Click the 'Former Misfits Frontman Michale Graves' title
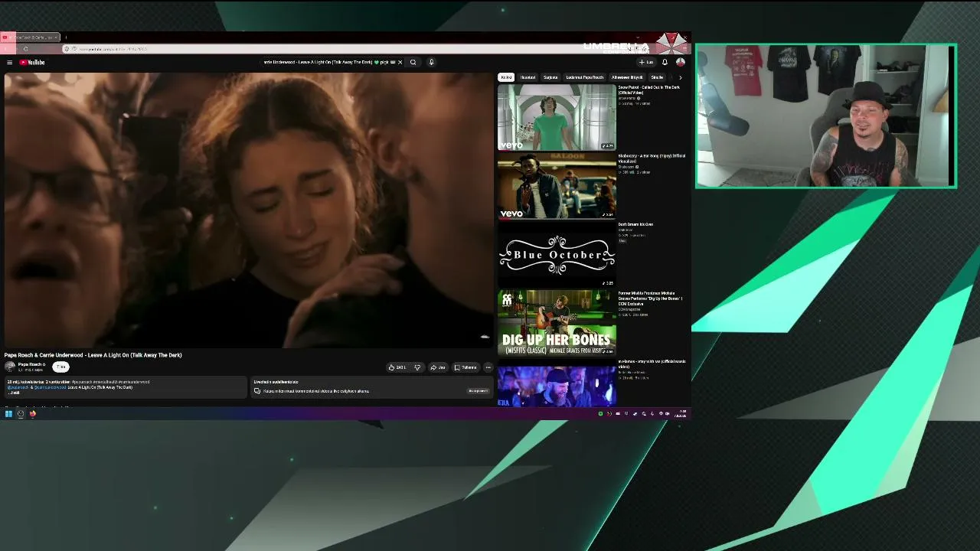The height and width of the screenshot is (551, 980). (x=651, y=298)
